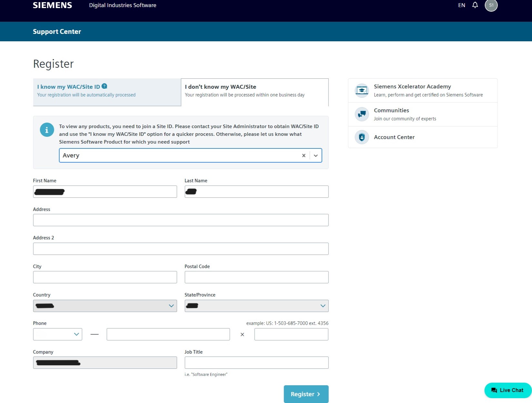Click the Postal Code field
The image size is (532, 403).
pyautogui.click(x=256, y=277)
